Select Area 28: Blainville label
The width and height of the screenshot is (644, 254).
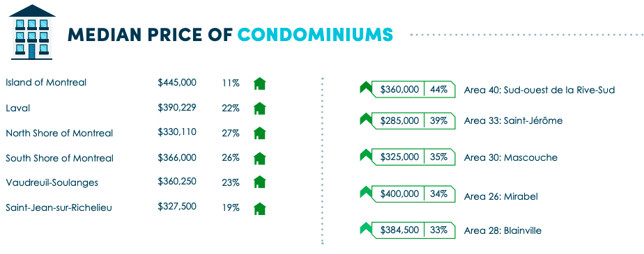[x=503, y=230]
